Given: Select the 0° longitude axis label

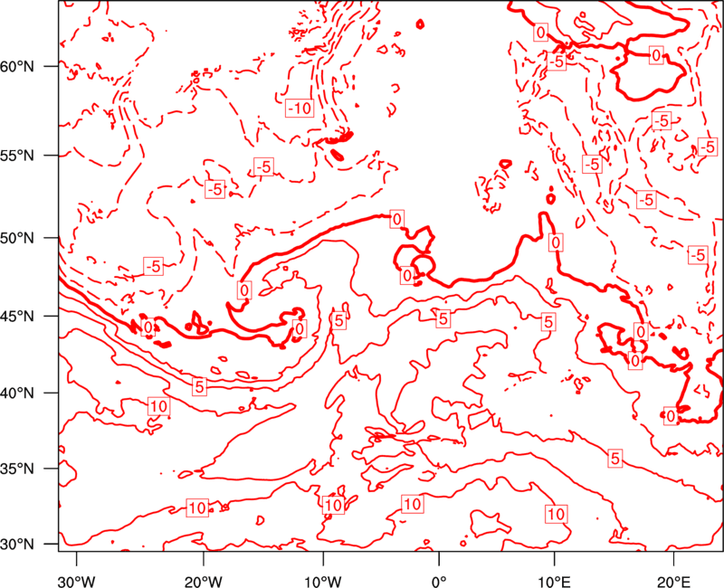Looking at the screenshot, I should point(439,582).
